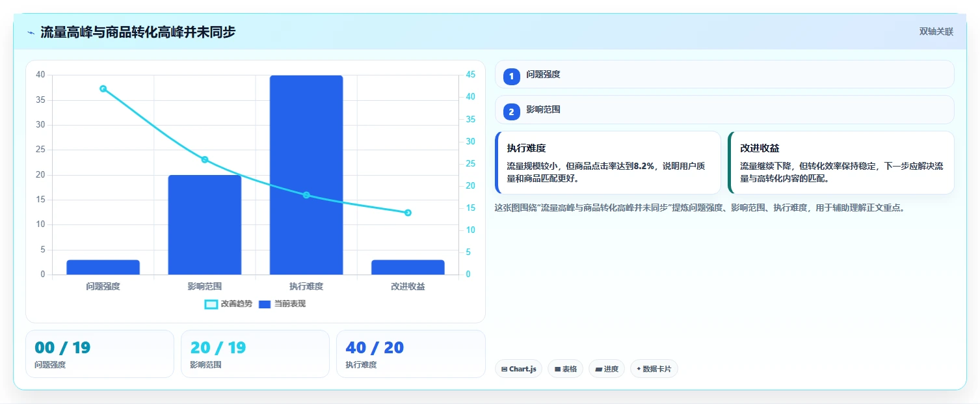Select the 影响范围 list row

(724, 110)
